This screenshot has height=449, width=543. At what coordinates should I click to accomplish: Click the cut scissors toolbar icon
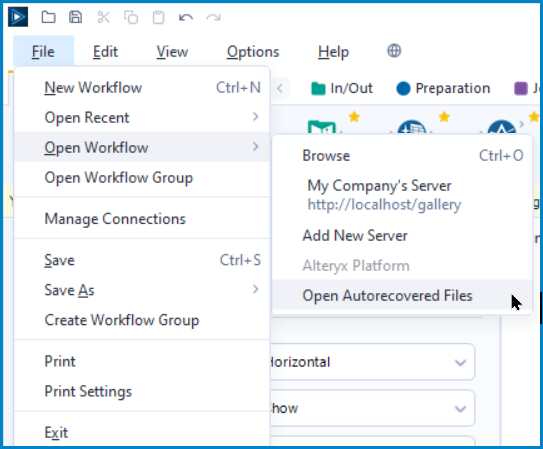click(x=103, y=17)
